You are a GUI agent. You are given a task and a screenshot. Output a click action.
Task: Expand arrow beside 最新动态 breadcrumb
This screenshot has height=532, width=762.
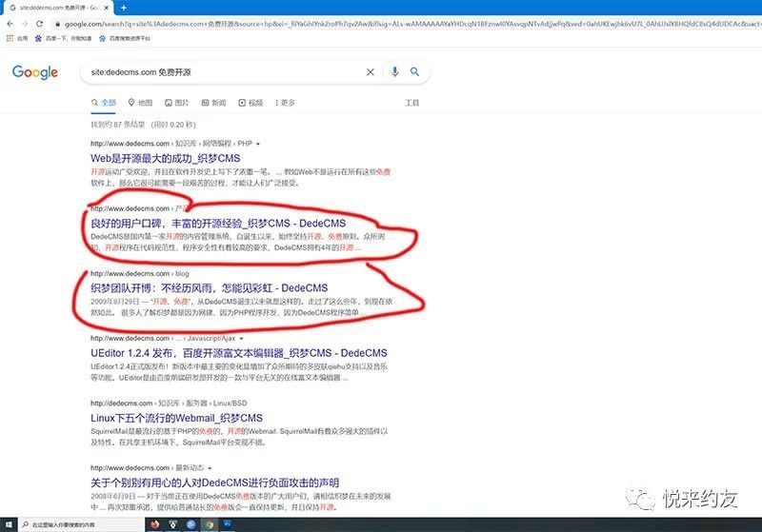(x=210, y=468)
